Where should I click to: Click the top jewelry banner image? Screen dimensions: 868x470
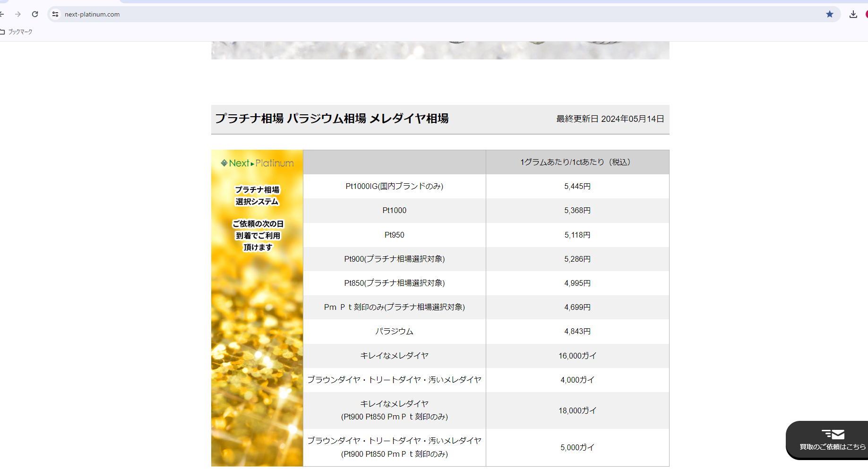point(440,50)
